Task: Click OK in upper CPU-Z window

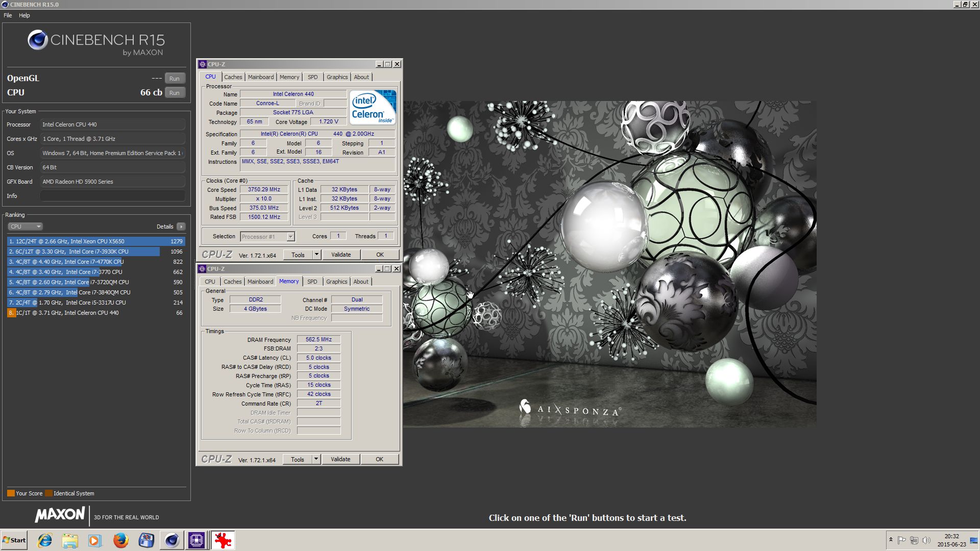Action: (380, 255)
